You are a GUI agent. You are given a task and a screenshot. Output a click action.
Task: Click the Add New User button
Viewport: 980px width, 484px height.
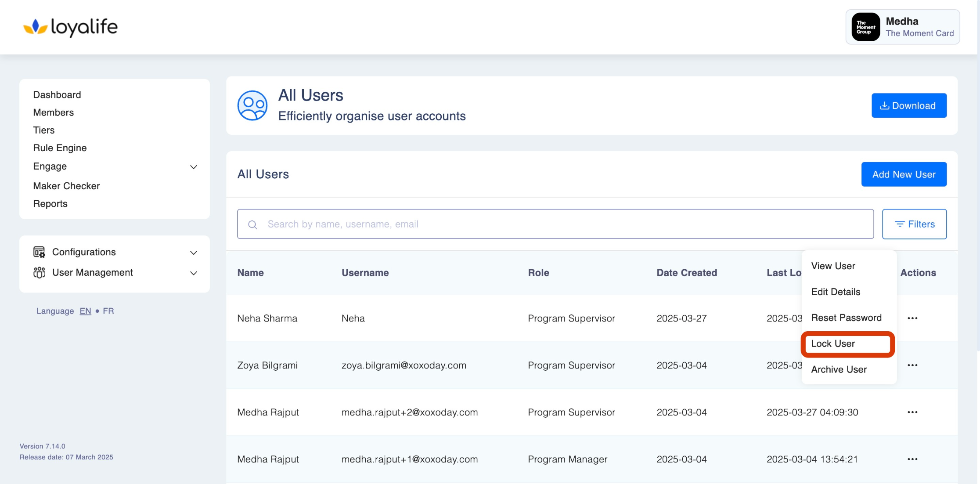point(904,174)
